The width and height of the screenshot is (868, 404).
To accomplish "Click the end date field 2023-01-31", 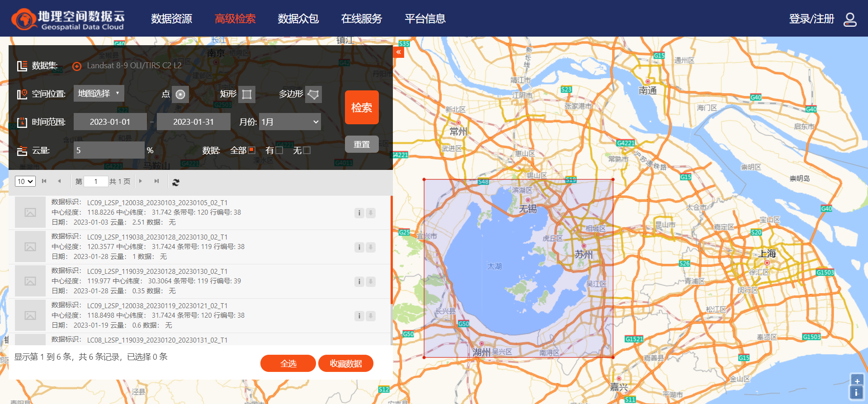I will 193,122.
